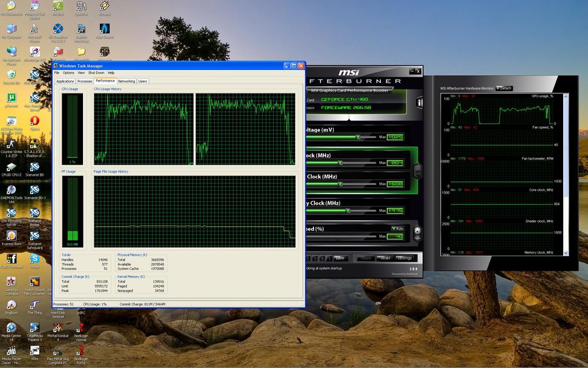Switch to the Networking tab
This screenshot has height=368, width=588.
(x=126, y=81)
